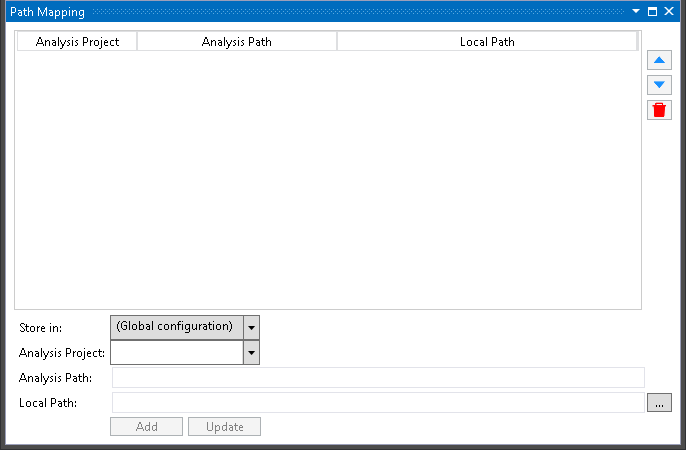Click the 'Analysis Path:' form label
The width and height of the screenshot is (686, 450).
tap(55, 378)
